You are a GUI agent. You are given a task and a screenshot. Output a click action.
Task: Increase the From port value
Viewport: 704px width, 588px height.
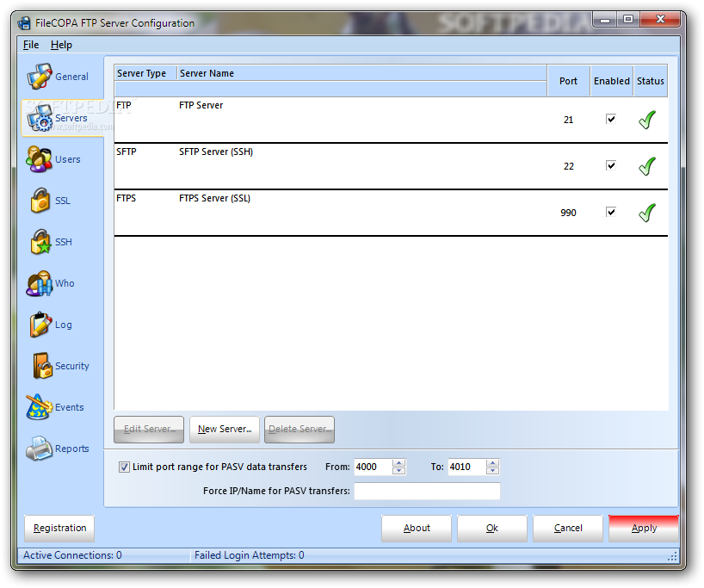click(398, 463)
